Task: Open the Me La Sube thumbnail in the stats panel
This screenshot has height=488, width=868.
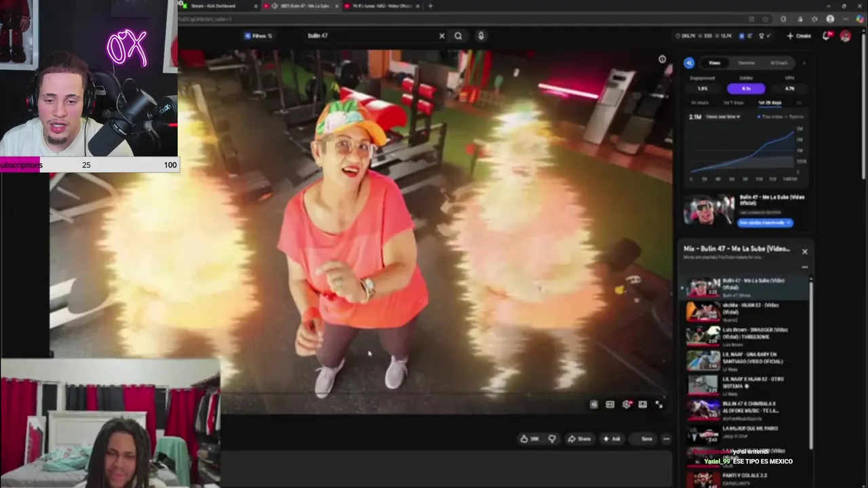Action: pyautogui.click(x=709, y=209)
